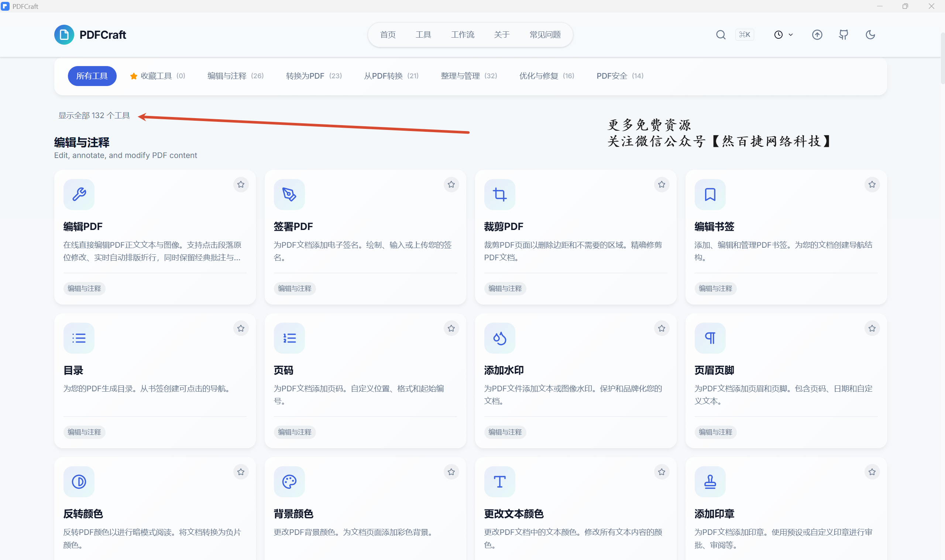The height and width of the screenshot is (560, 945).
Task: Favorite the 目录 tool star
Action: click(x=241, y=328)
